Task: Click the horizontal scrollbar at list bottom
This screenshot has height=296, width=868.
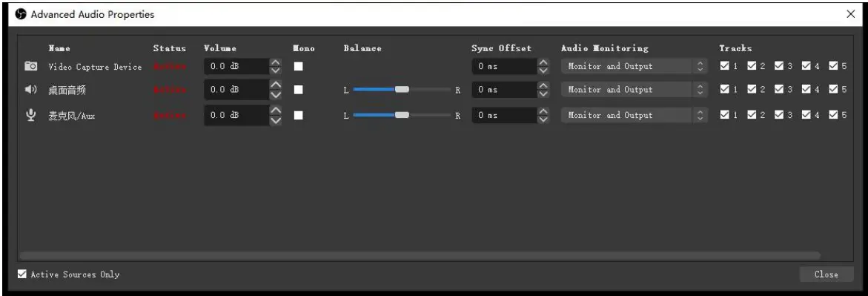Action: click(x=420, y=255)
